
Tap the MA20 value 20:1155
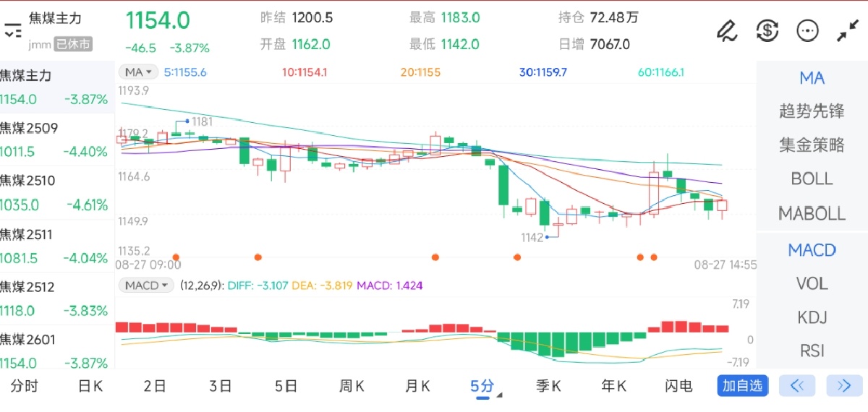point(420,72)
